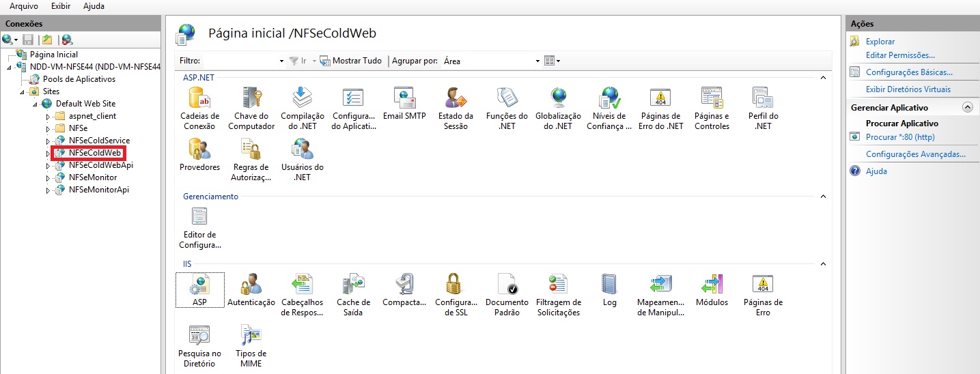Open Editor de Configuração icon
This screenshot has width=980, height=374.
(199, 217)
